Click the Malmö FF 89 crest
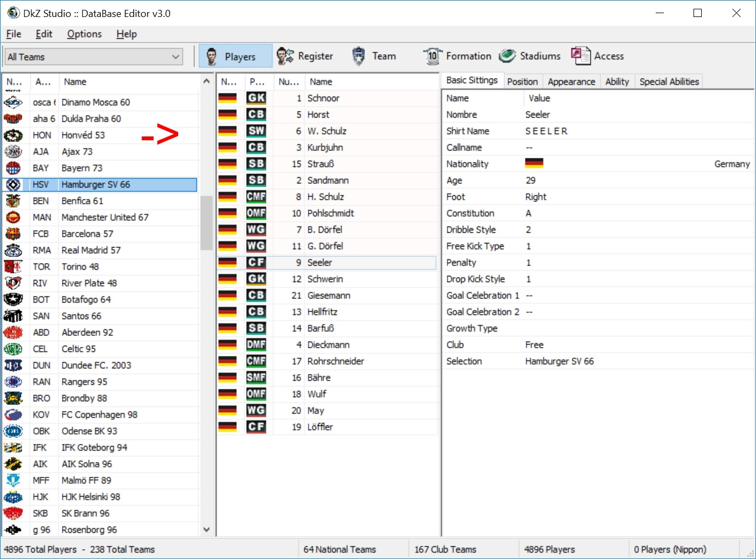This screenshot has width=756, height=559. (x=13, y=481)
